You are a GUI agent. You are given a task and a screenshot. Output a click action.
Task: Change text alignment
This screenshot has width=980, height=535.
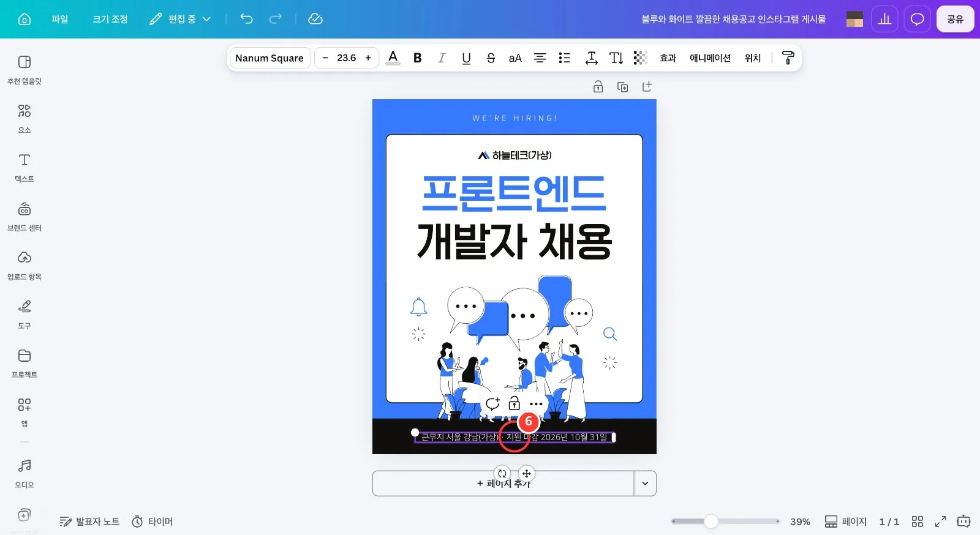540,58
